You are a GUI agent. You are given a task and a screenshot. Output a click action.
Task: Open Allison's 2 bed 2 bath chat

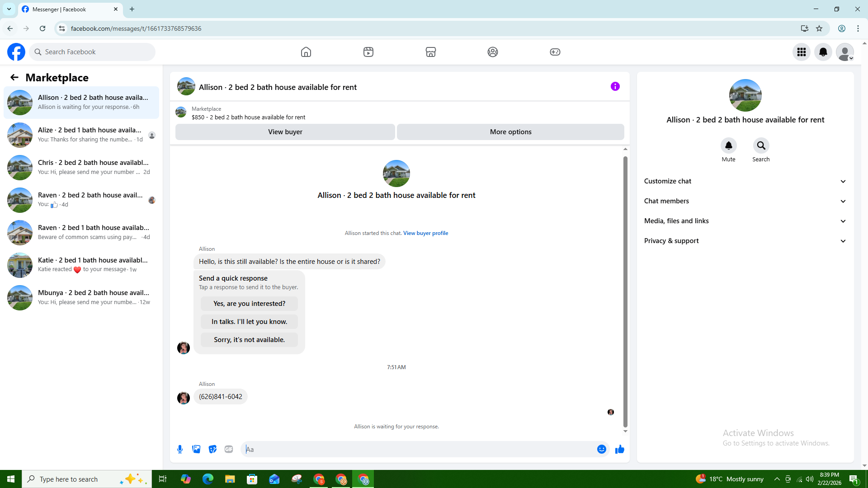(x=81, y=103)
